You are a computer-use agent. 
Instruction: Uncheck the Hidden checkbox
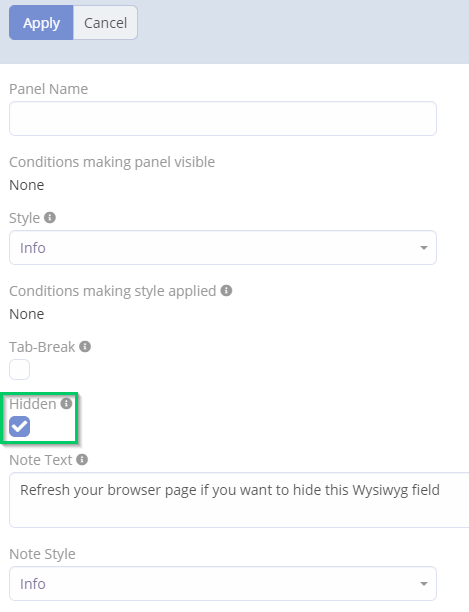pyautogui.click(x=20, y=426)
